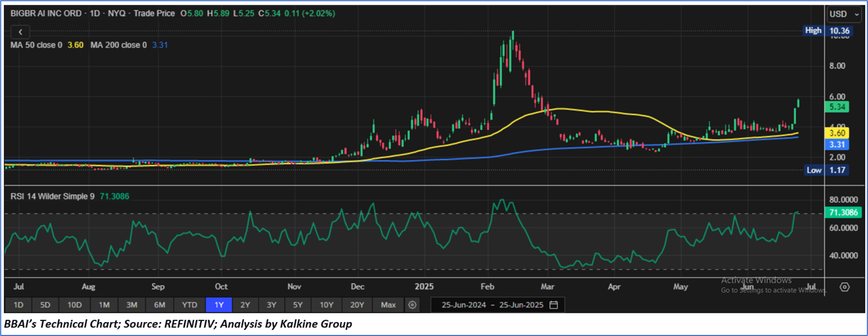The image size is (868, 336).
Task: Click the MA 50 close indicator label
Action: click(36, 45)
